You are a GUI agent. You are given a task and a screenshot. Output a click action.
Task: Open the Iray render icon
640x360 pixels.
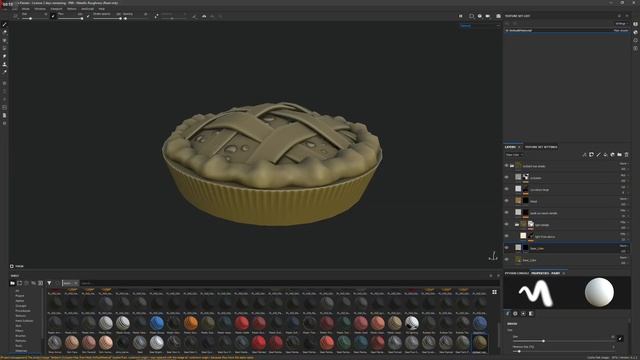(498, 16)
